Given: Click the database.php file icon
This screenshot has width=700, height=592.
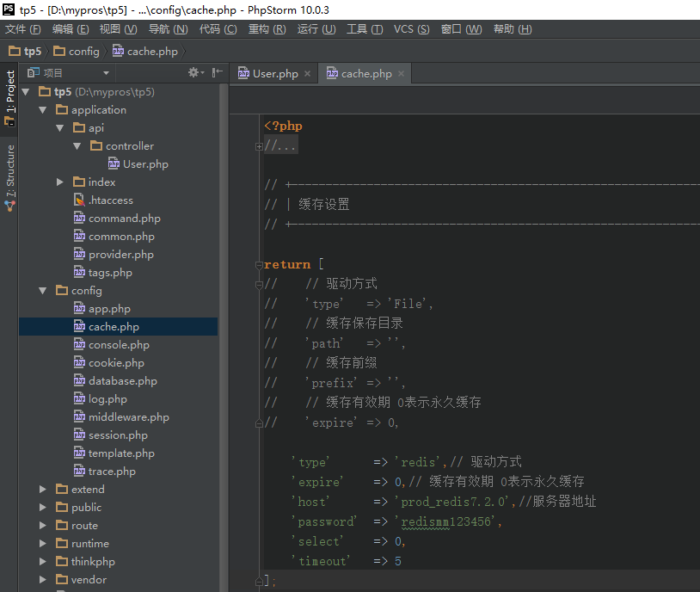Looking at the screenshot, I should coord(79,380).
